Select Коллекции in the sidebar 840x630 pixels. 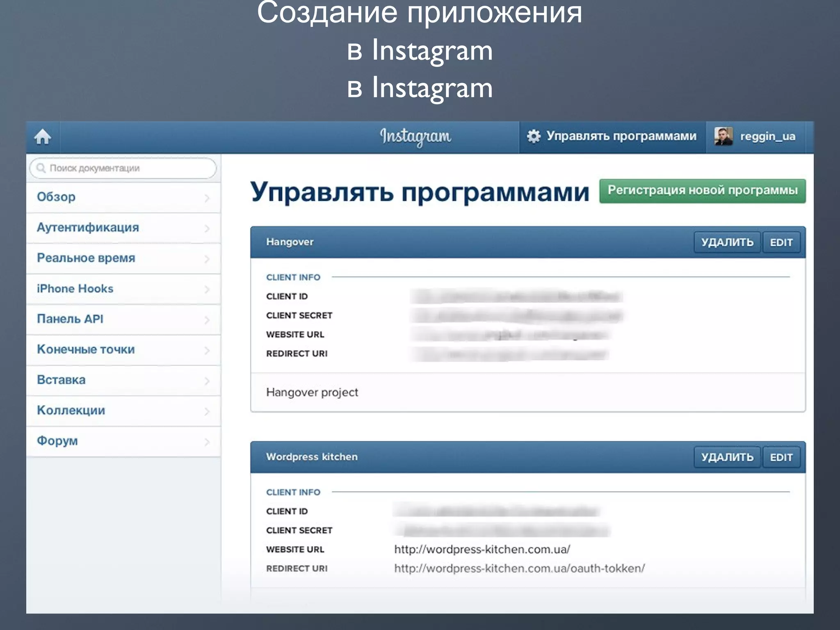123,411
